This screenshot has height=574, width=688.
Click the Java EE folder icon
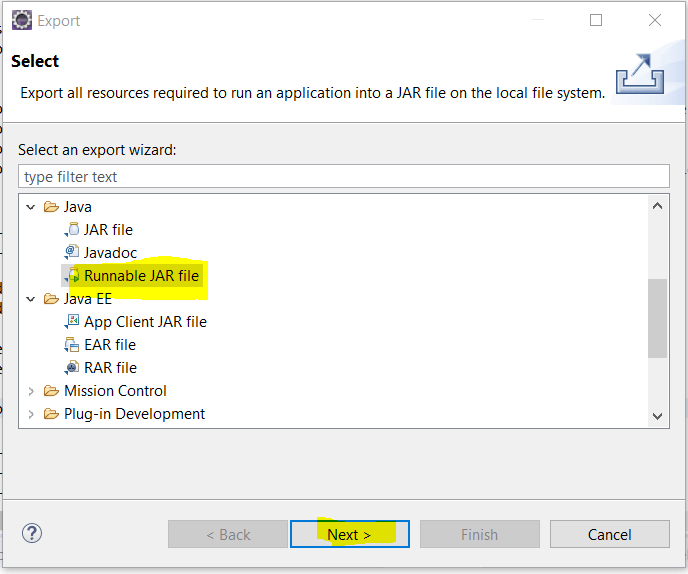[51, 299]
